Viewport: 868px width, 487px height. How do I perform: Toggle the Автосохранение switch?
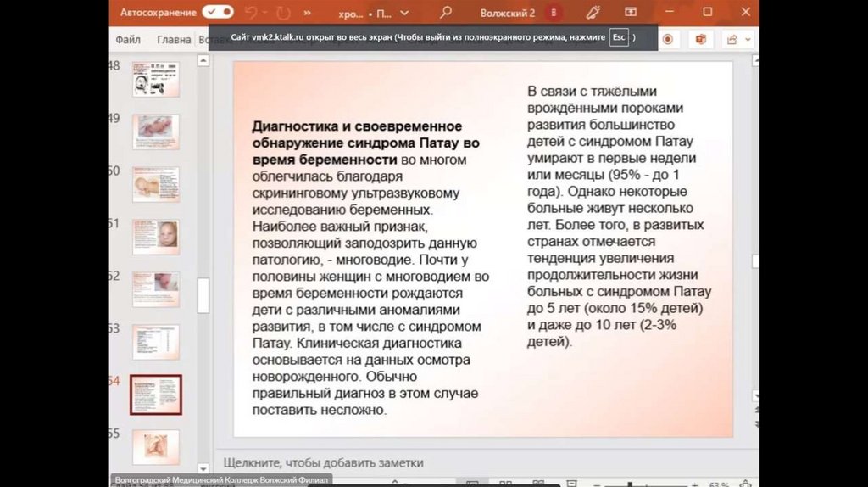(x=218, y=13)
